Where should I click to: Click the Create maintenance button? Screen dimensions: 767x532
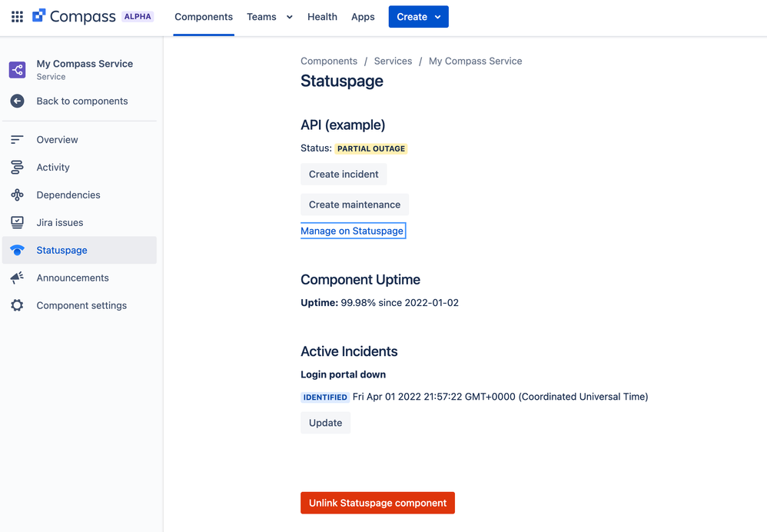(354, 204)
